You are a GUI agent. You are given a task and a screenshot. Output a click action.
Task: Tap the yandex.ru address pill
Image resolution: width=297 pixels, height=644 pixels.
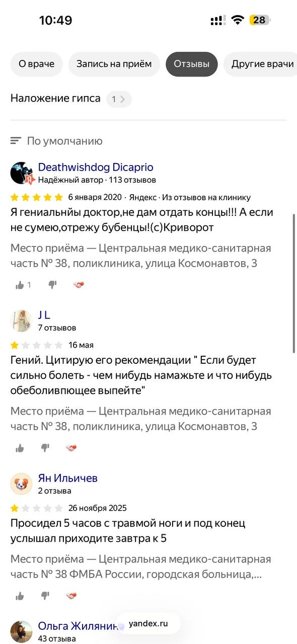point(148,624)
